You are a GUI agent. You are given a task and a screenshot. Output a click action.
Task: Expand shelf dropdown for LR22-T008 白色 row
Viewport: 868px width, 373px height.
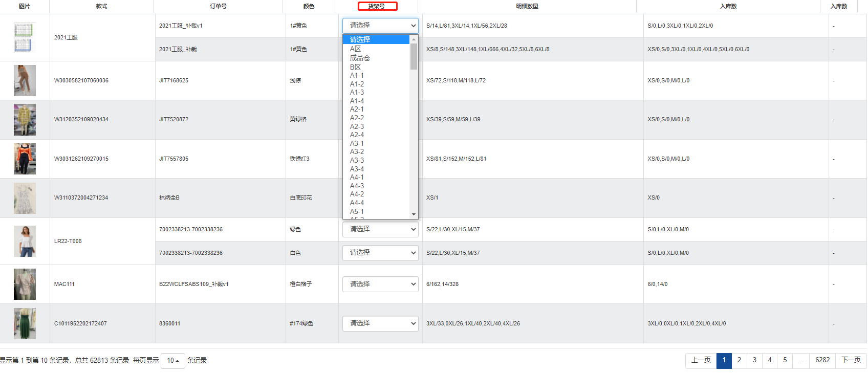click(x=380, y=253)
